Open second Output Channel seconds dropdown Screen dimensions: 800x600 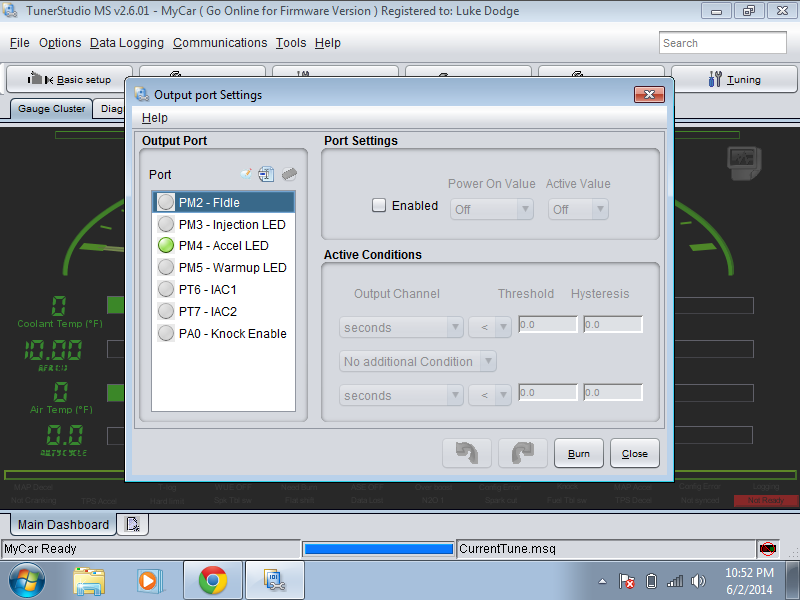point(401,395)
